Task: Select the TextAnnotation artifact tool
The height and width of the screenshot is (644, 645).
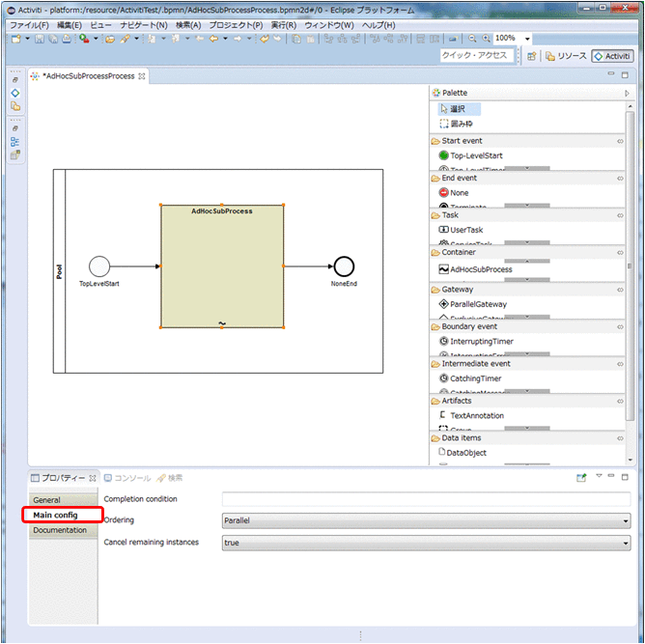Action: point(476,416)
